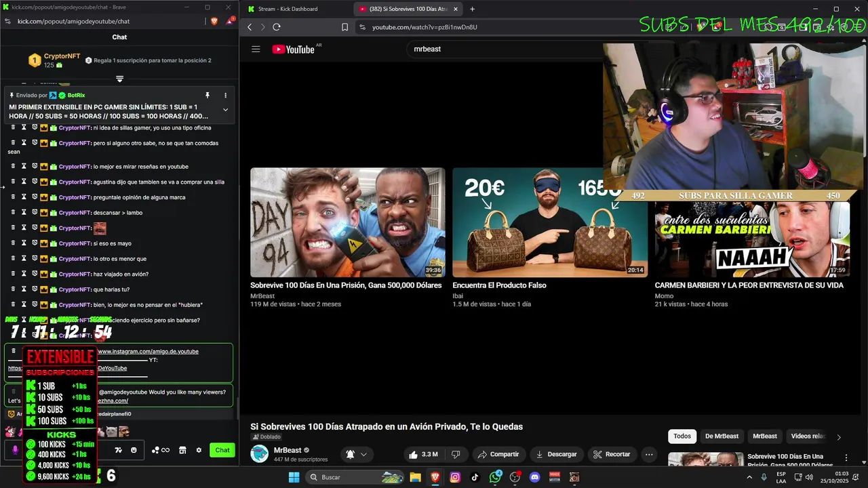Click Ibai channel name under video
This screenshot has height=488, width=868.
(458, 296)
